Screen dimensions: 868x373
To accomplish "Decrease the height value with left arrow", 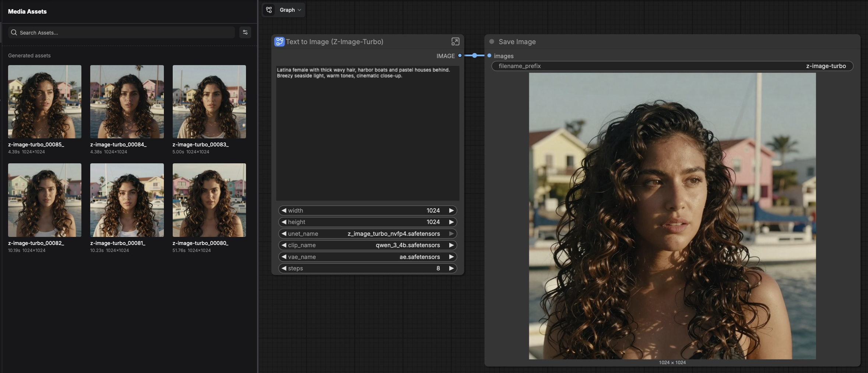I will [x=284, y=222].
